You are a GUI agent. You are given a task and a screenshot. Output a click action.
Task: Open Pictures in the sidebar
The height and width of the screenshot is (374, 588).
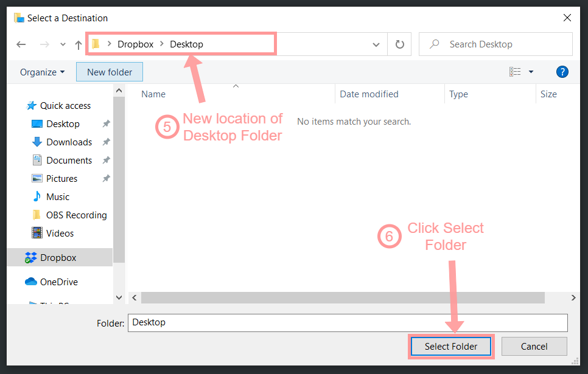pos(61,179)
